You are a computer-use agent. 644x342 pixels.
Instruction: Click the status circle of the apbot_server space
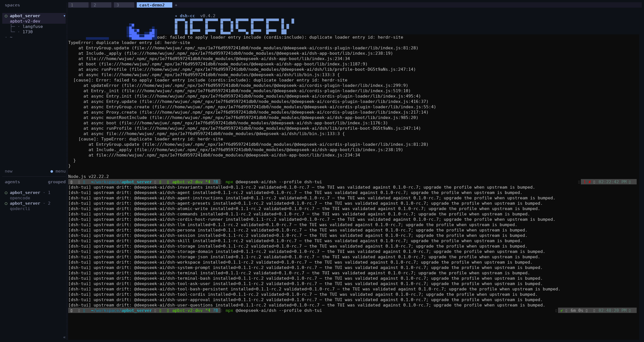point(6,16)
